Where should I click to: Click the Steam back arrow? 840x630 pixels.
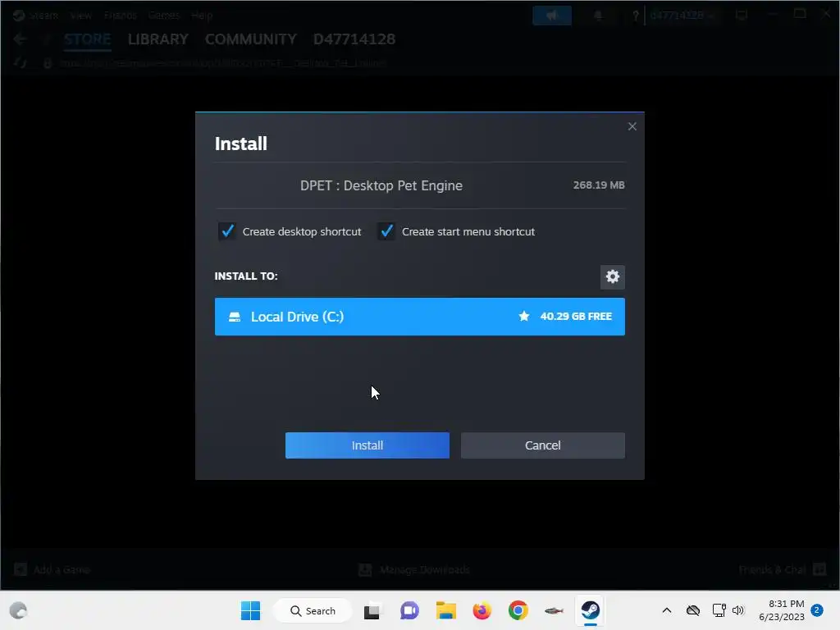pos(20,39)
